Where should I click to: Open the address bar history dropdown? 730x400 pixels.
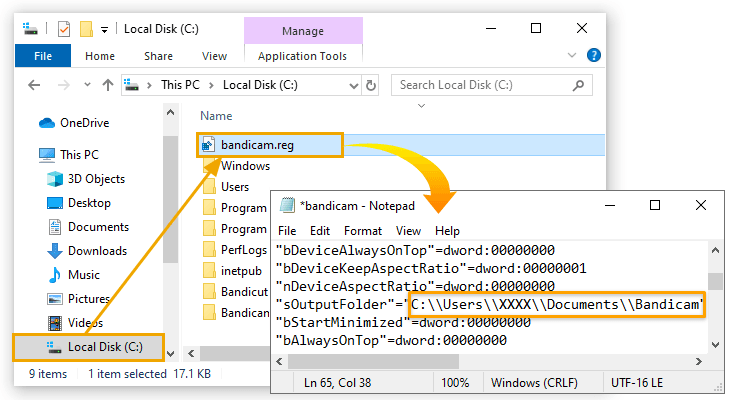pyautogui.click(x=354, y=86)
